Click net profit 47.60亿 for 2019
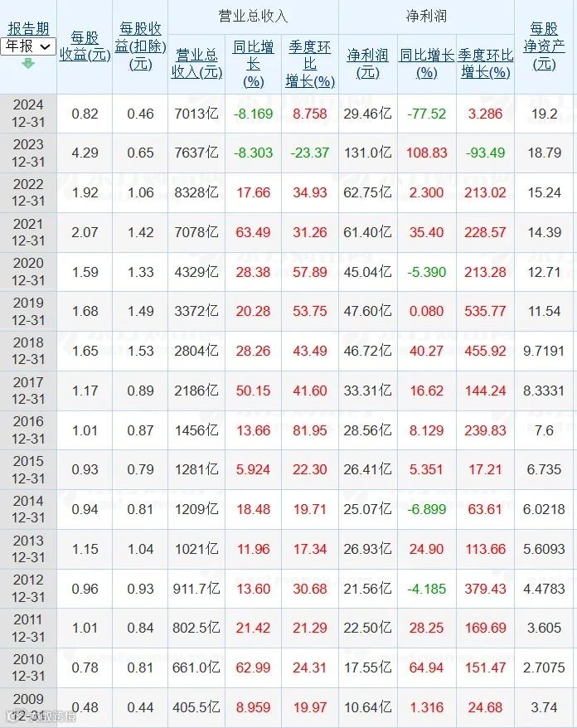This screenshot has height=728, width=577. [x=367, y=311]
